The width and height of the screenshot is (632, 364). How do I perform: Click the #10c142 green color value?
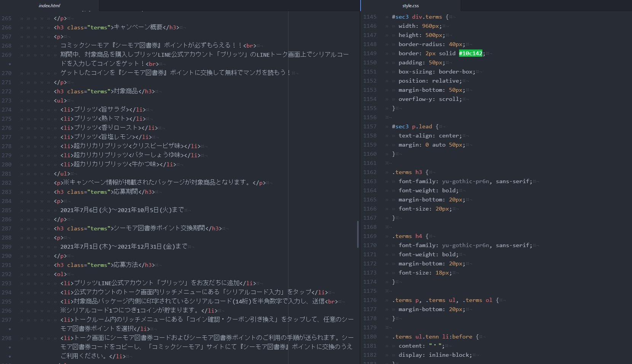[x=471, y=53]
